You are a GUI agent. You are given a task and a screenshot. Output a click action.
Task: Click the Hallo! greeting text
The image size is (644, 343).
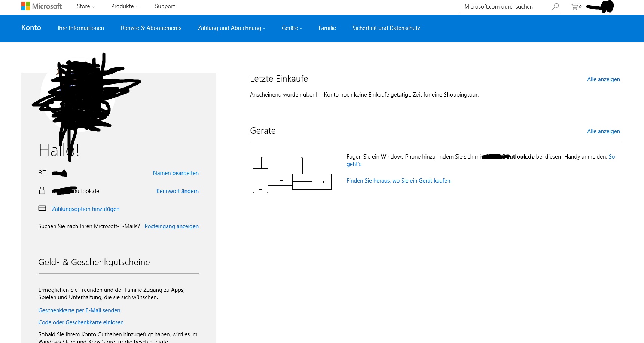coord(59,150)
